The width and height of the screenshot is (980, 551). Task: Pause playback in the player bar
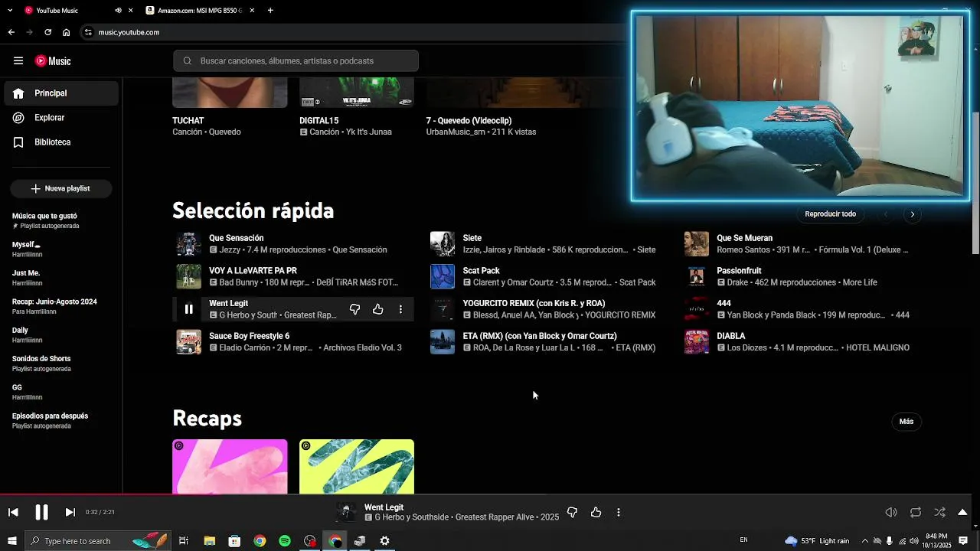(41, 512)
